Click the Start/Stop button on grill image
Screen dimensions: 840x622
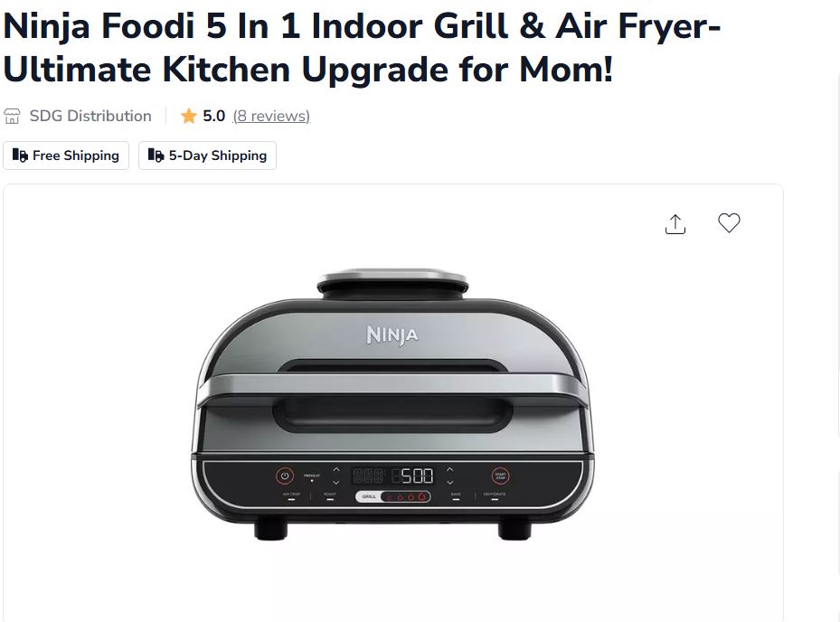500,476
